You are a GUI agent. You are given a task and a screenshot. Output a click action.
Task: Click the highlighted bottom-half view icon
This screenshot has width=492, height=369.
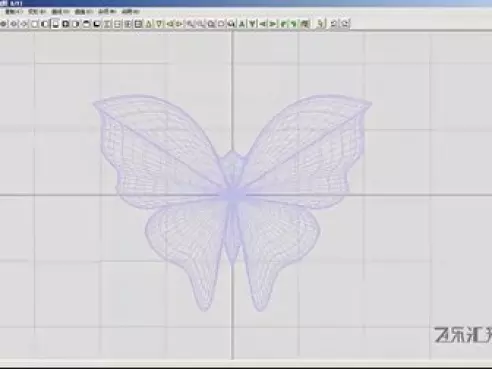point(56,24)
